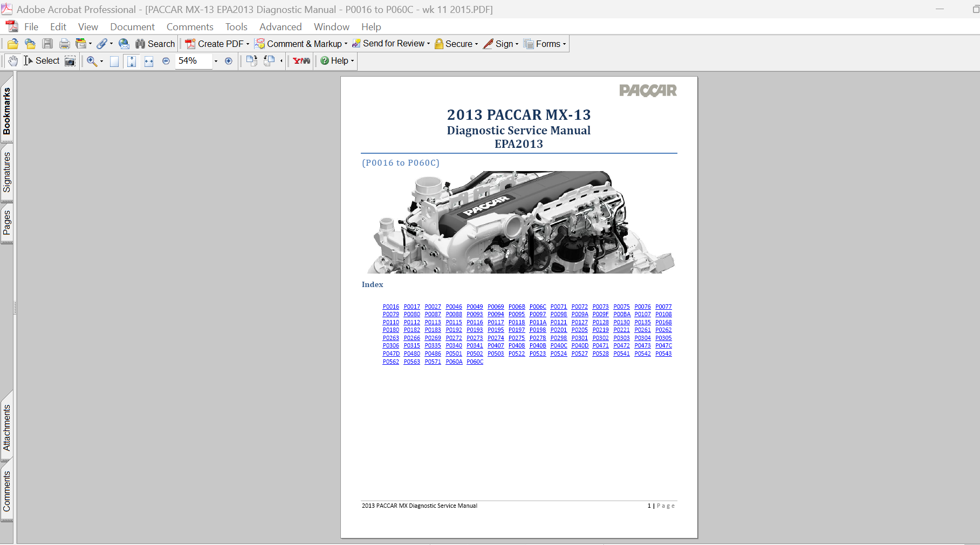This screenshot has width=980, height=545.
Task: Open the Secure padlock dropdown
Action: (456, 44)
